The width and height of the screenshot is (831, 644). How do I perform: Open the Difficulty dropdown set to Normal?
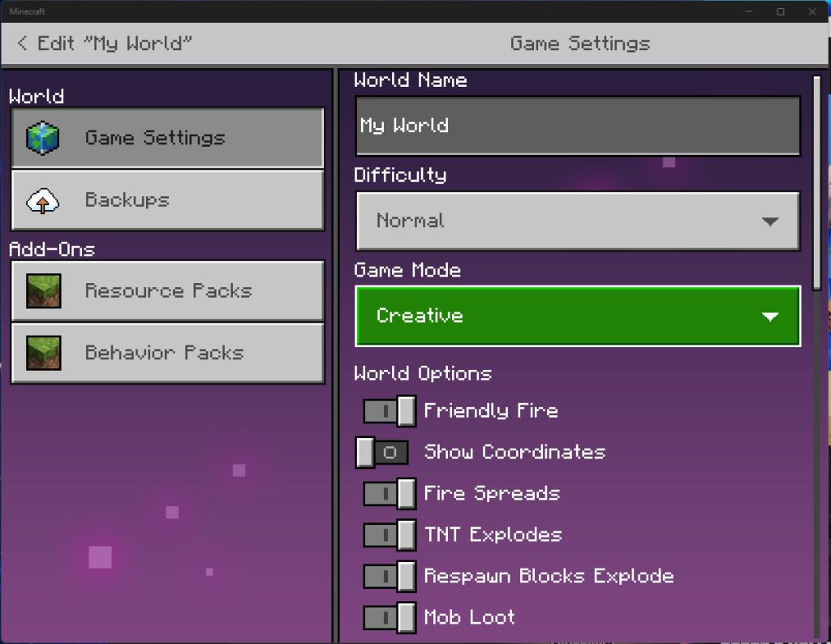(x=578, y=221)
